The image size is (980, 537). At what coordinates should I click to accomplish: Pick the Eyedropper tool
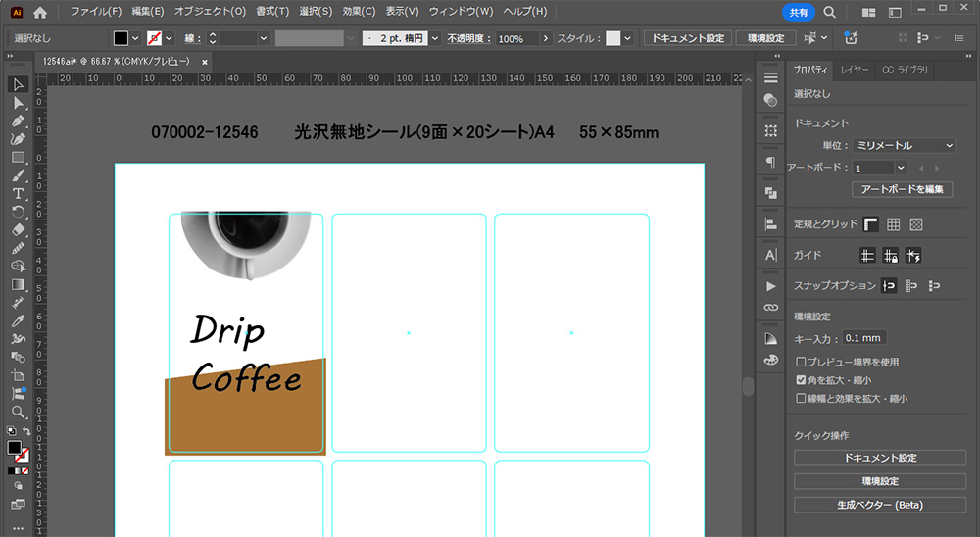[x=18, y=320]
